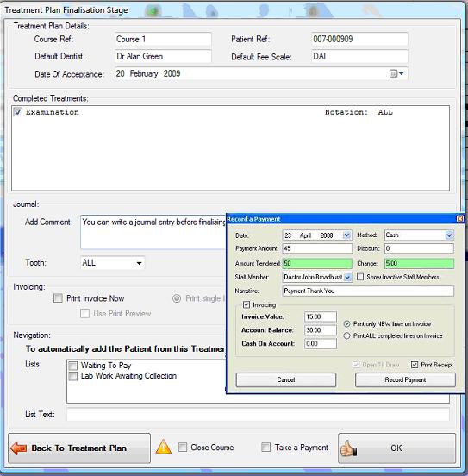Click the Add Comment journal text box

coord(153,232)
